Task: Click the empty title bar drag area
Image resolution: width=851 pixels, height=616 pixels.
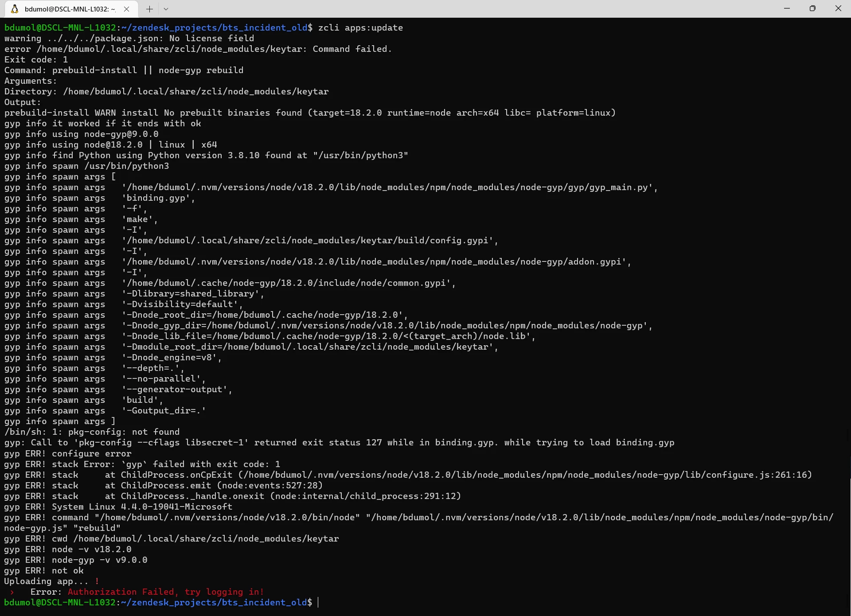Action: click(x=443, y=8)
